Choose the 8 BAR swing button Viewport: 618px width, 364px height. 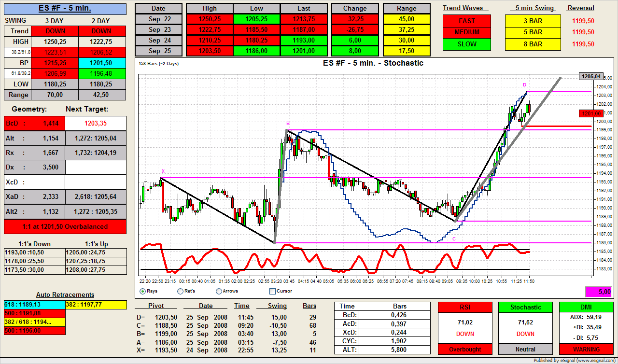pos(533,44)
